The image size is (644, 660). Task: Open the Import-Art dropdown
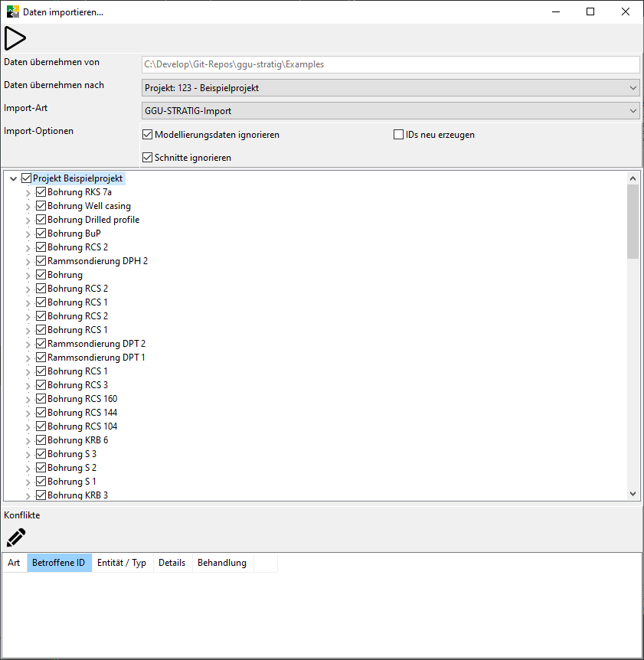click(391, 111)
